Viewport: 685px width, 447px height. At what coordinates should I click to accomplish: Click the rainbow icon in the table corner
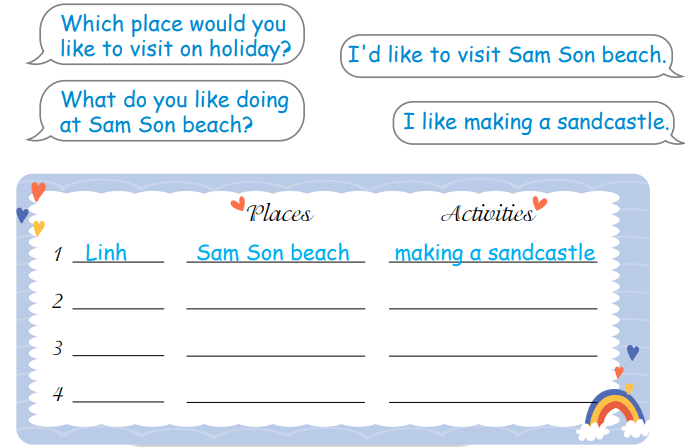pos(615,412)
